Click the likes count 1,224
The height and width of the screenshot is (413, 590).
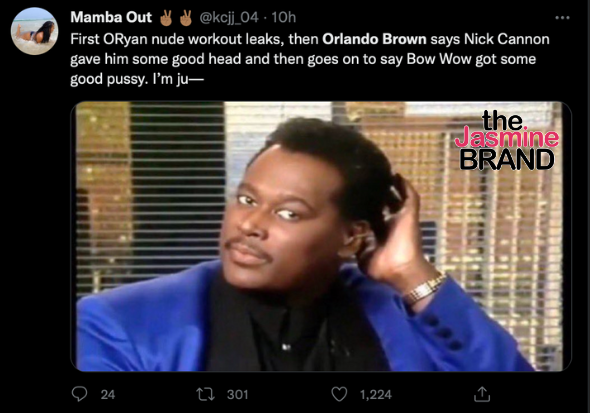[x=376, y=394]
